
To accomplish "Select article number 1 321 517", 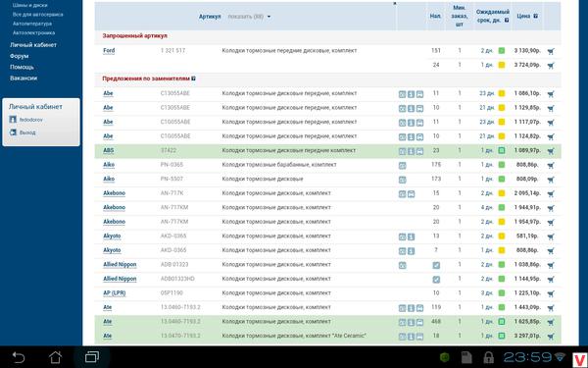I will click(172, 51).
